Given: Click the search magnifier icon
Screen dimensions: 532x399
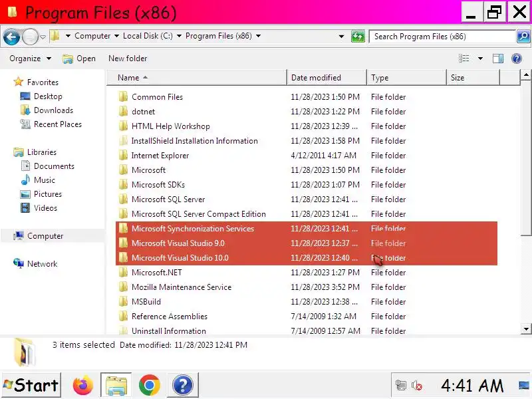Looking at the screenshot, I should 523,36.
